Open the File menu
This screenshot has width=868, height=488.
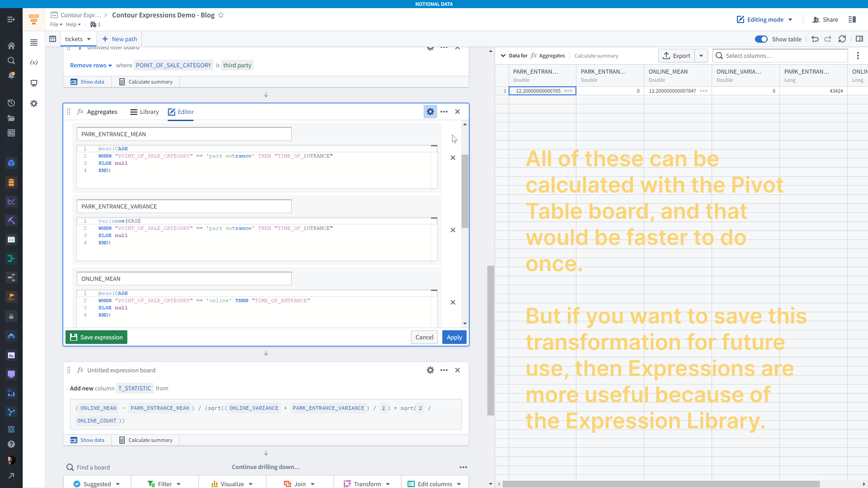pos(56,24)
